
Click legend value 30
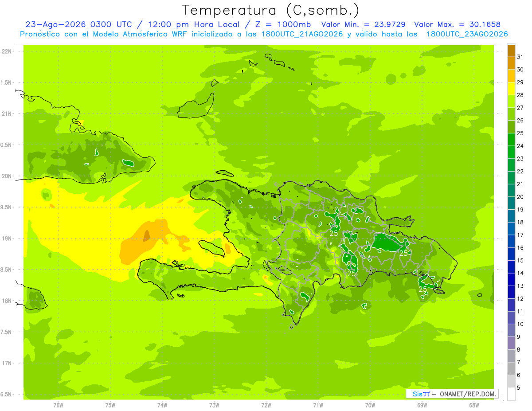point(520,70)
